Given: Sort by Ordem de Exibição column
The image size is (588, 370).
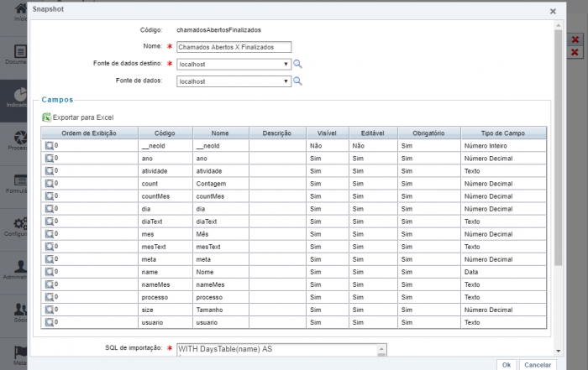Looking at the screenshot, I should click(89, 133).
